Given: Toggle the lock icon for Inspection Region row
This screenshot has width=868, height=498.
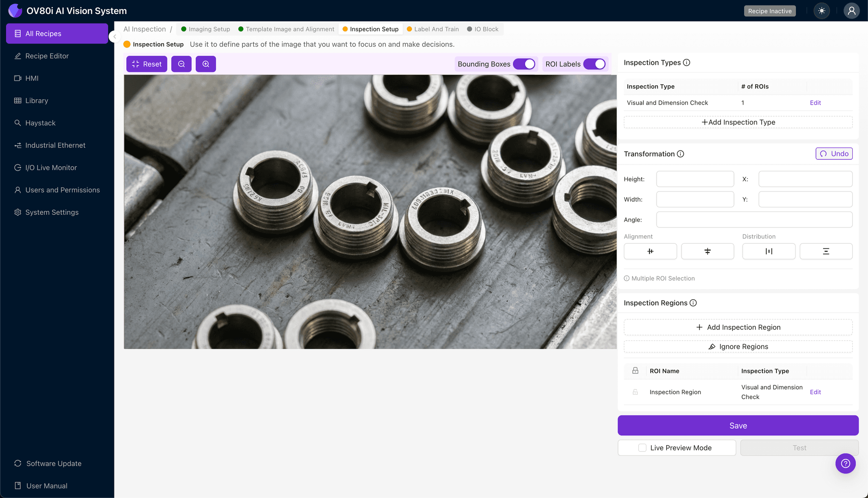Looking at the screenshot, I should (x=635, y=392).
